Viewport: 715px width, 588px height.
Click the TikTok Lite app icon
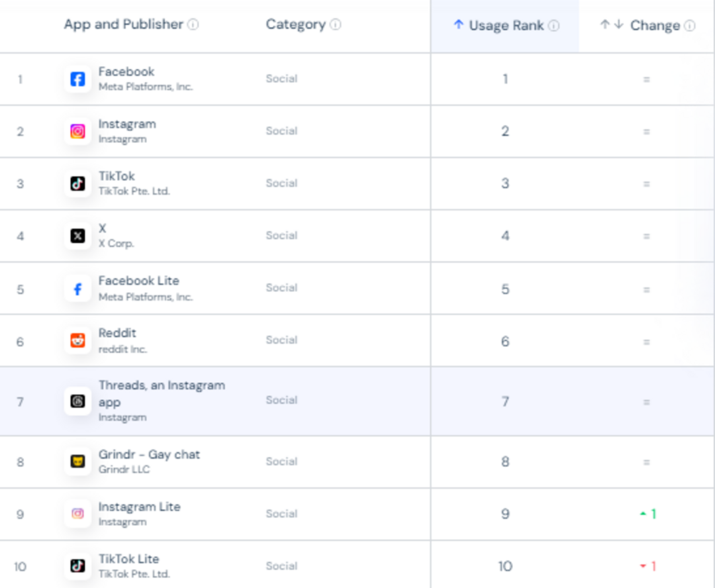tap(77, 566)
